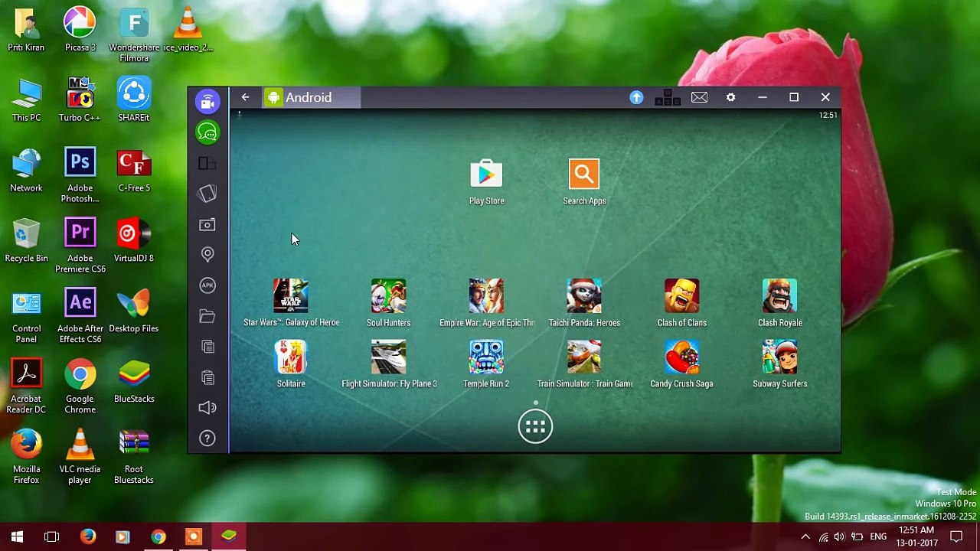Select the Google Chrome desktop shortcut
Image resolution: width=980 pixels, height=551 pixels.
(80, 386)
